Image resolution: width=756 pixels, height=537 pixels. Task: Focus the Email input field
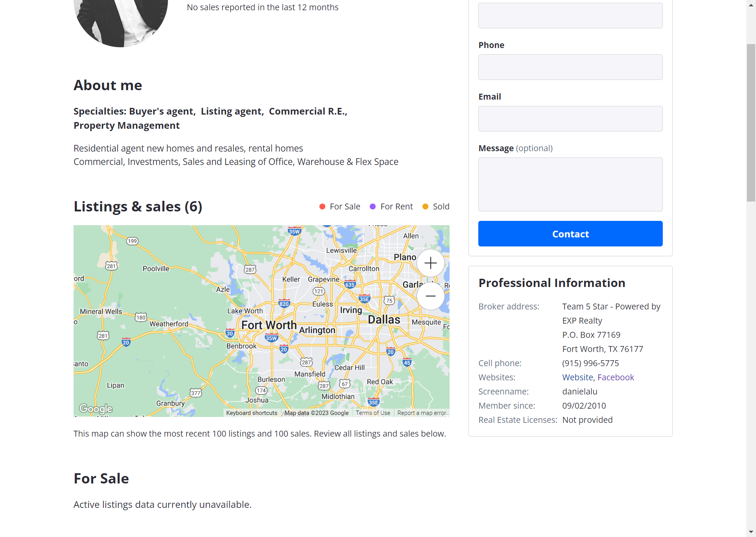point(570,119)
